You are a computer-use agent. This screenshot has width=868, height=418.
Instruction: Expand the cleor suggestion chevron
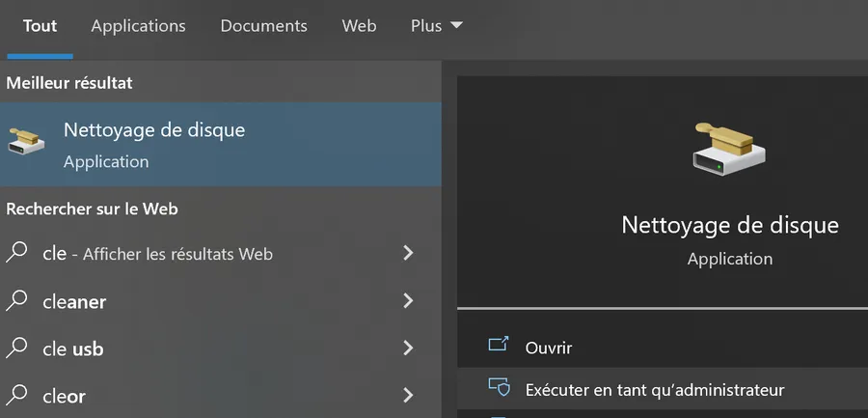pos(408,395)
